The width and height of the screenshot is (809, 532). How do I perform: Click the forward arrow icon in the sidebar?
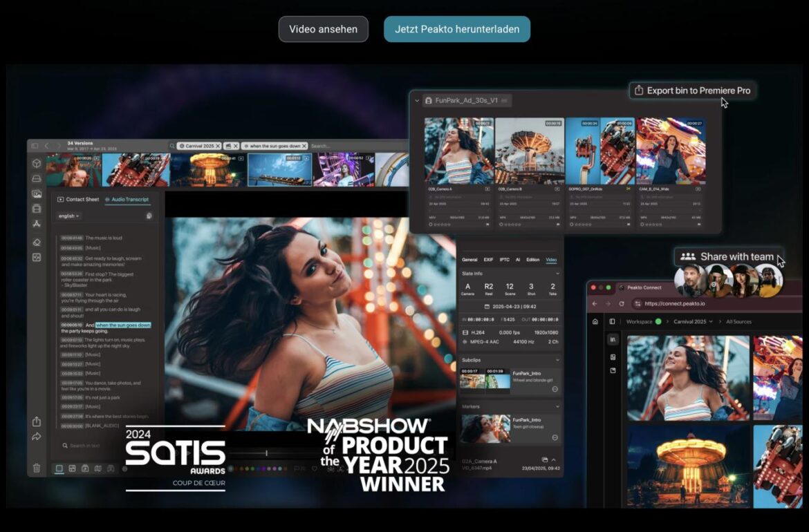coord(37,437)
